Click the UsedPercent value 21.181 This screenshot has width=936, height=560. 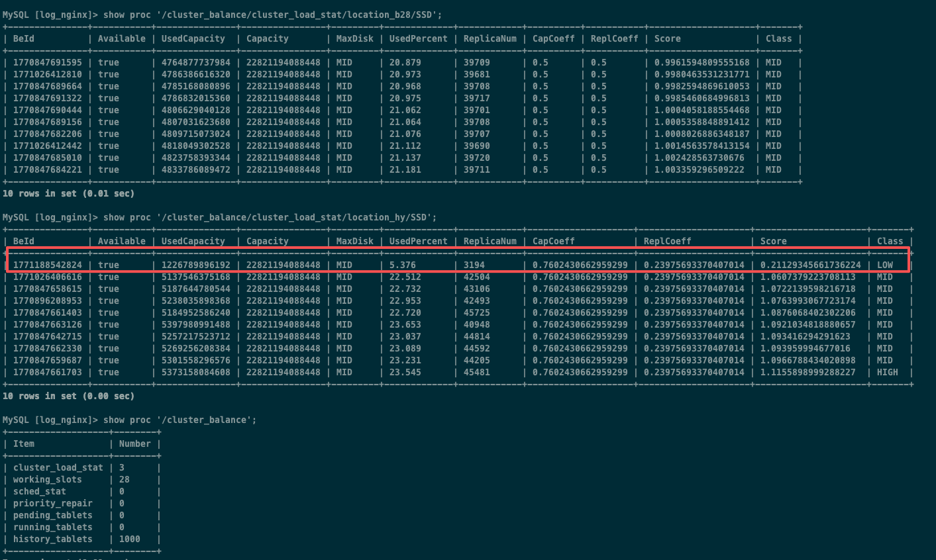click(x=405, y=169)
